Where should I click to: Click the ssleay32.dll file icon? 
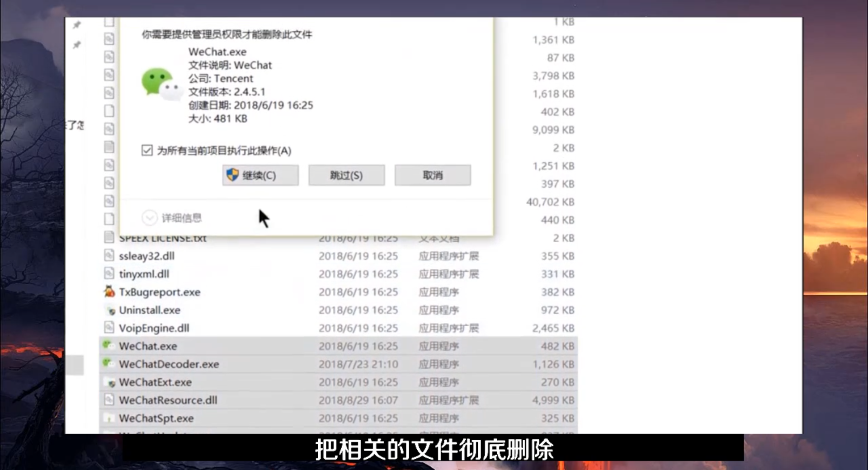108,256
